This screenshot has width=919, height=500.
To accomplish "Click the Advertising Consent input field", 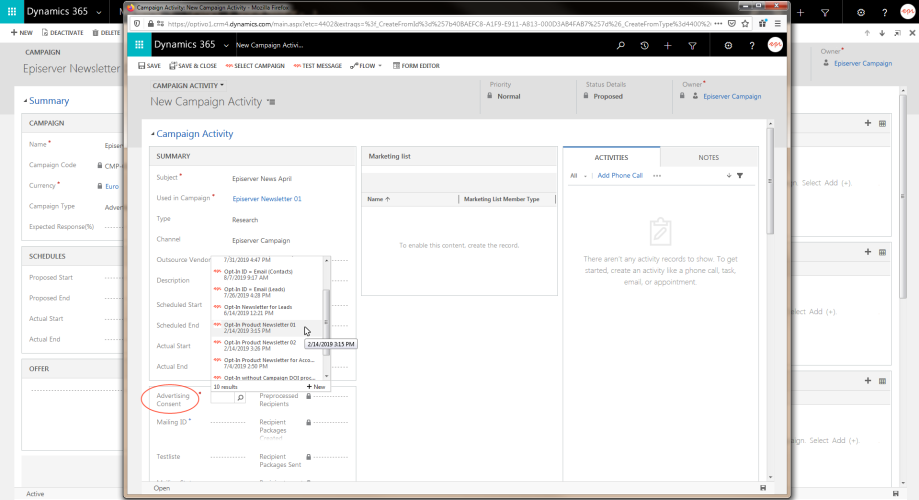I will (x=223, y=398).
